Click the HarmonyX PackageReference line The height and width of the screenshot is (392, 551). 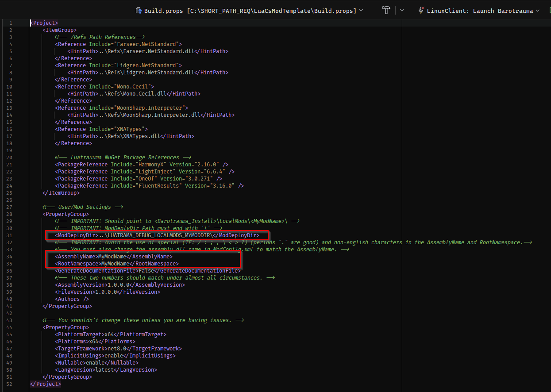pyautogui.click(x=142, y=164)
